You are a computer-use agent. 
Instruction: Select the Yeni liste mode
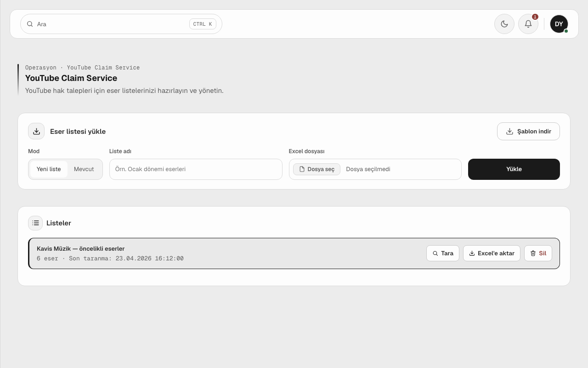pos(49,169)
